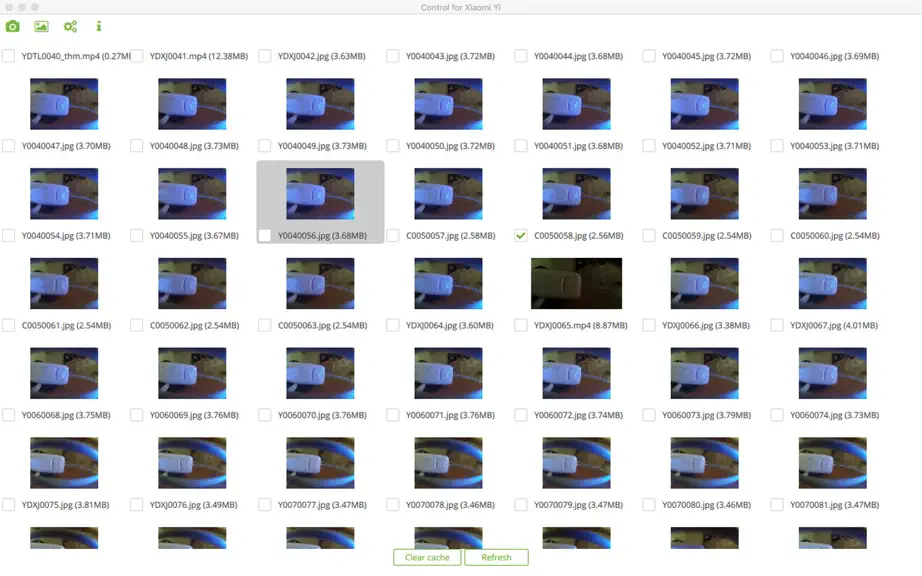This screenshot has height=576, width=922.
Task: Select the Y0040046.jpg thumbnail
Action: pyautogui.click(x=832, y=104)
